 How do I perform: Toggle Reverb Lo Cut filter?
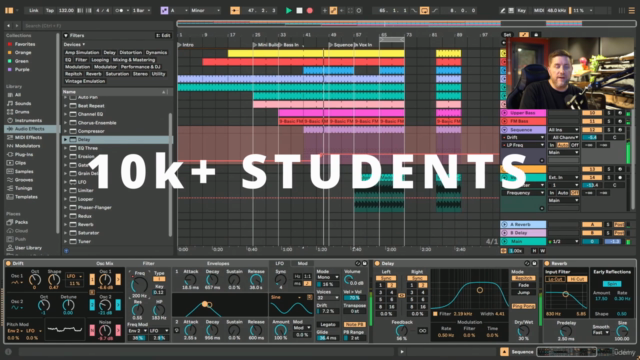(x=555, y=279)
